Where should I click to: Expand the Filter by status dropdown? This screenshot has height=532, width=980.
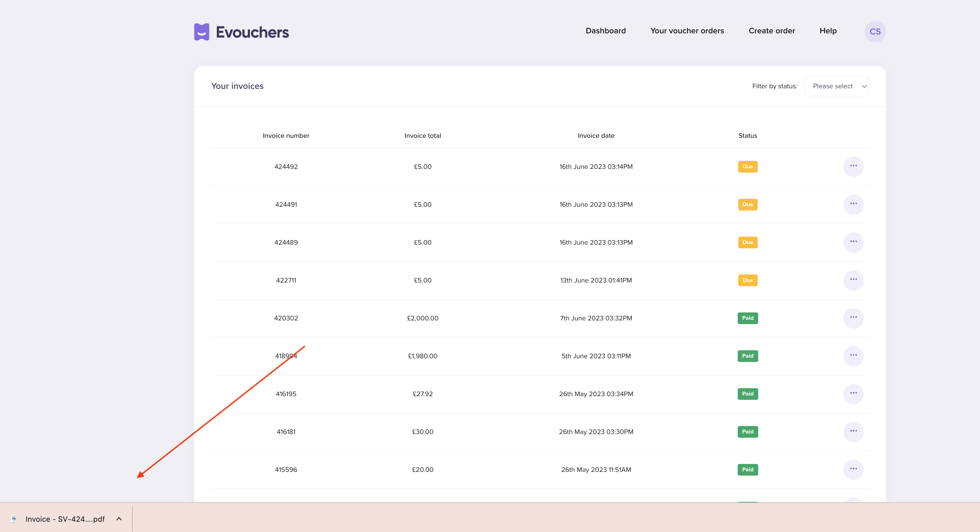836,86
